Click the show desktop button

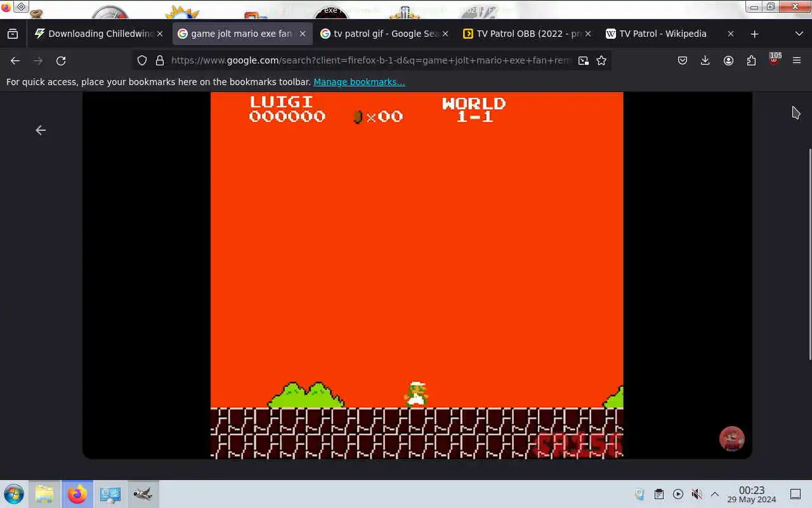pyautogui.click(x=796, y=494)
